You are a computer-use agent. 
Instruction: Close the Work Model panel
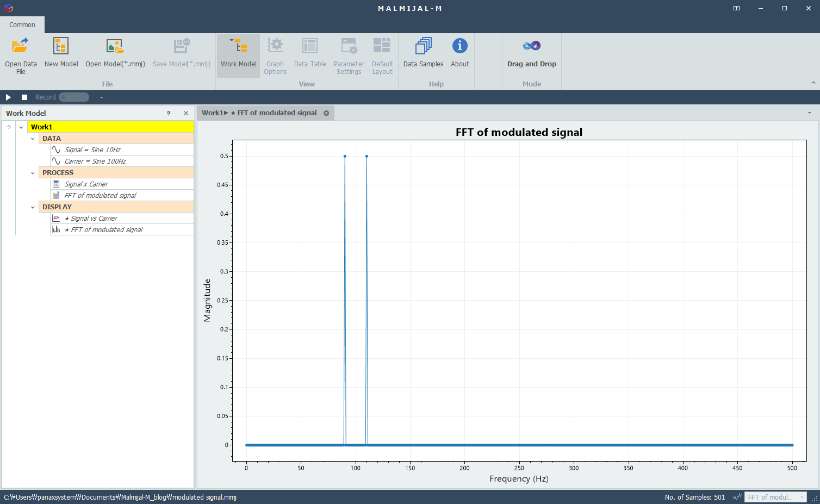[x=186, y=113]
